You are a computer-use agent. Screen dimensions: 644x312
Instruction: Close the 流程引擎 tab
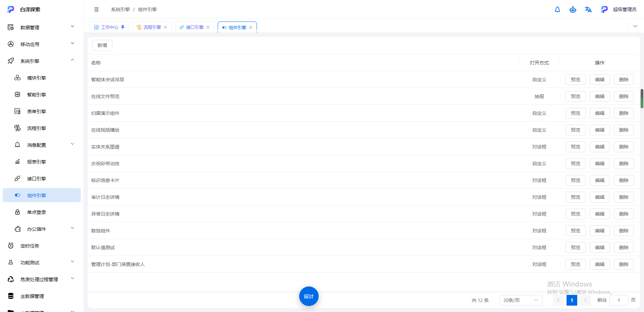tap(165, 27)
